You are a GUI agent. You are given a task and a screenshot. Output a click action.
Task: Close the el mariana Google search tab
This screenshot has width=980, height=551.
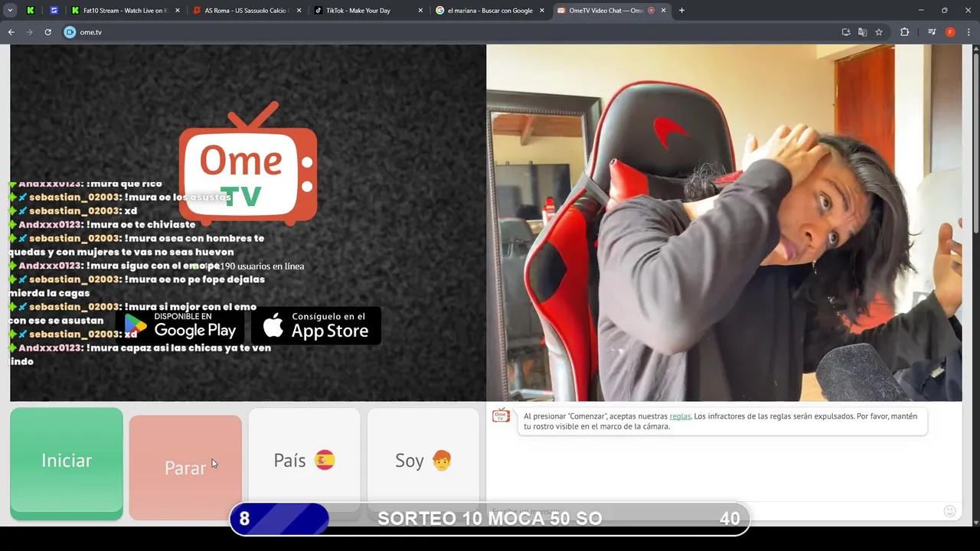pos(541,11)
